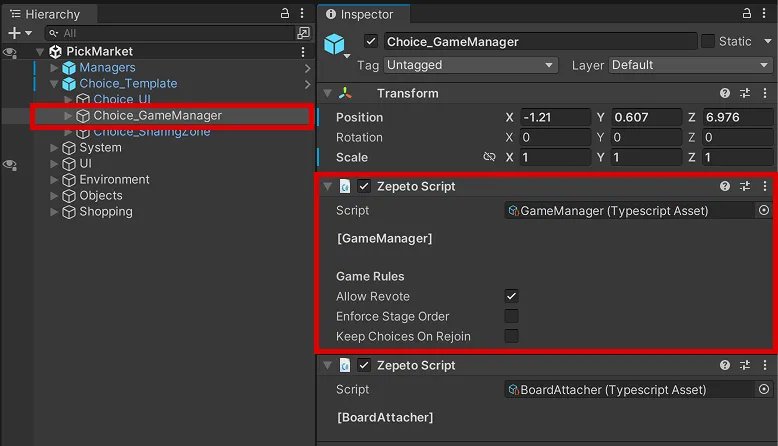The height and width of the screenshot is (446, 778).
Task: Toggle constrained proportions link for Scale
Action: tap(489, 157)
